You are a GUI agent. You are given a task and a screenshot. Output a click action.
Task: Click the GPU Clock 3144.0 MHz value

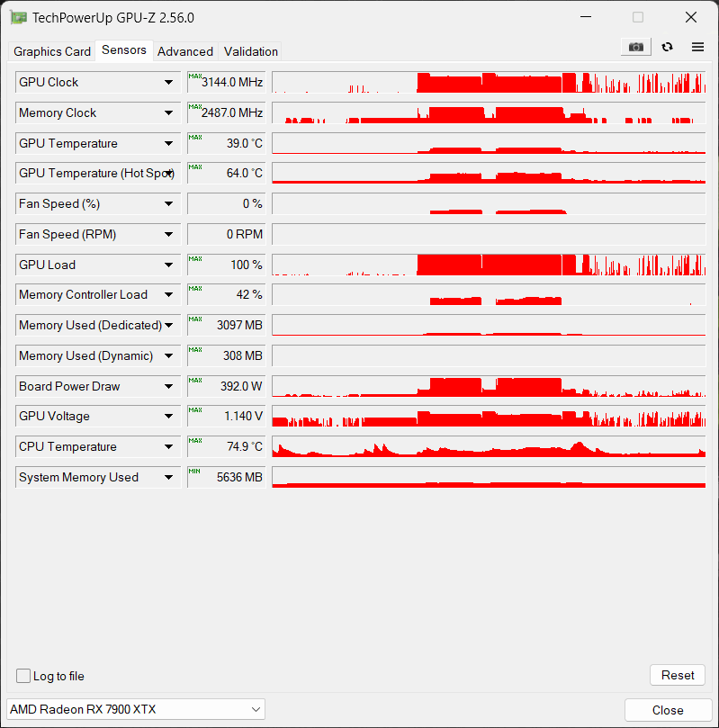tap(227, 82)
